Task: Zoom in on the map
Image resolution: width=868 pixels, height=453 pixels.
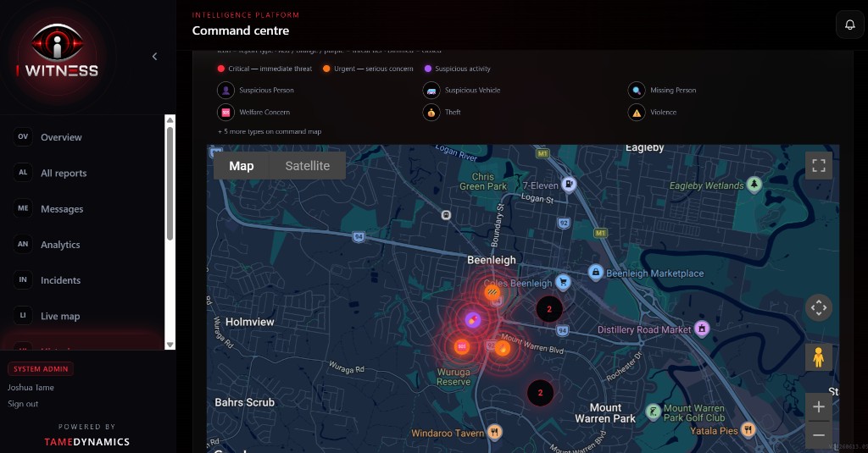Action: pos(819,407)
